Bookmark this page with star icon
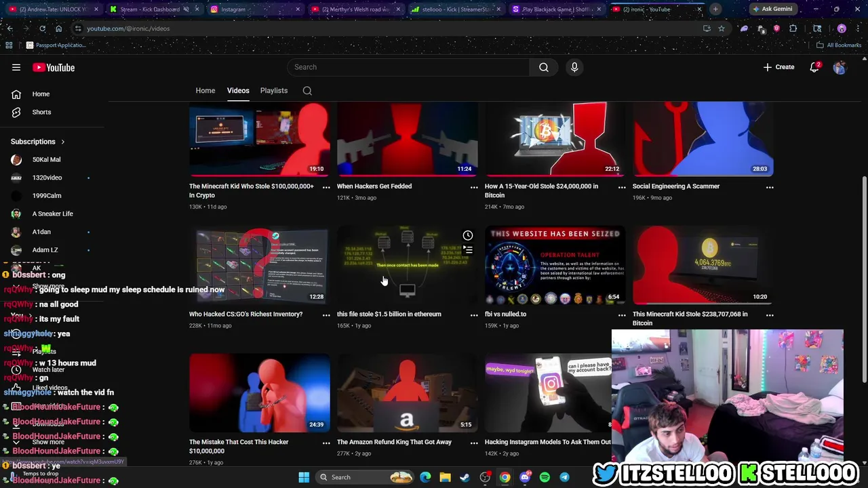 (722, 28)
